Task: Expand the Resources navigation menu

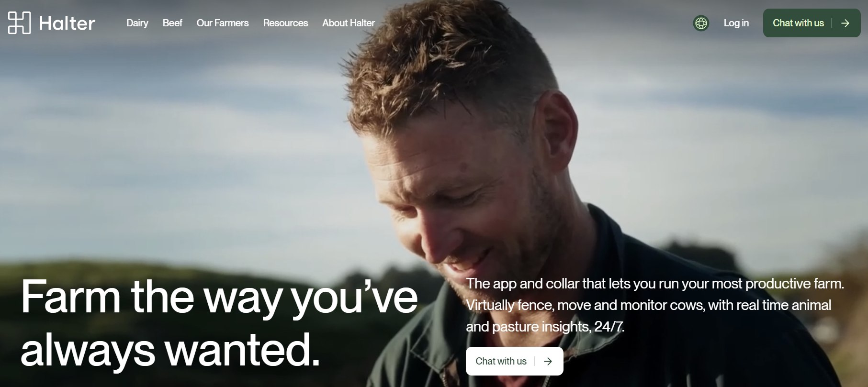Action: coord(285,23)
